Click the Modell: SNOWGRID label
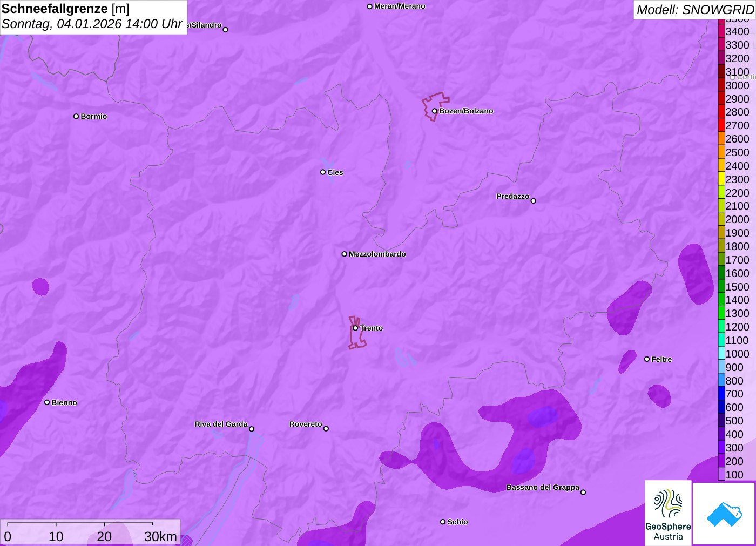 pos(695,10)
